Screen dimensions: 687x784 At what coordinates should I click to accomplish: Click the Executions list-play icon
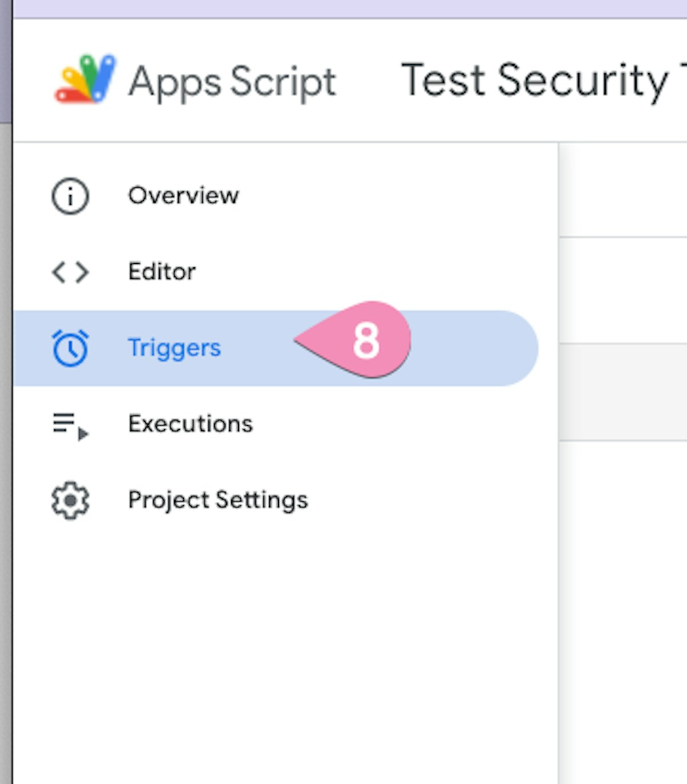click(70, 425)
